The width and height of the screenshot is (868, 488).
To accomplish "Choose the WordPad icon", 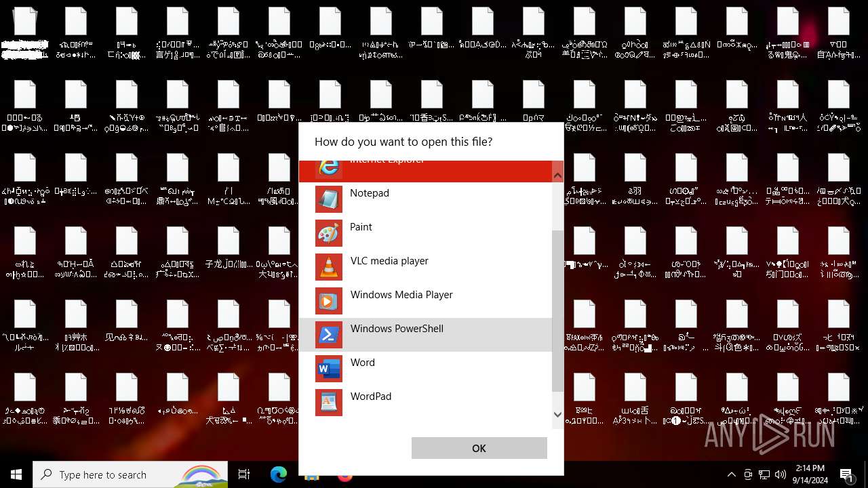I will (x=329, y=403).
